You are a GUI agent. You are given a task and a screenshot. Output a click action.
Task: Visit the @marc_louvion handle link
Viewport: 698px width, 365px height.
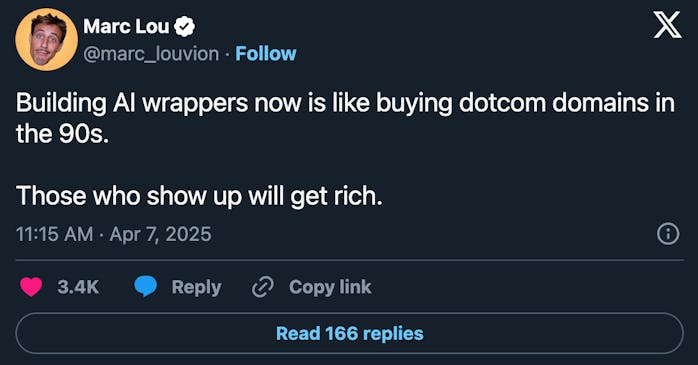151,54
